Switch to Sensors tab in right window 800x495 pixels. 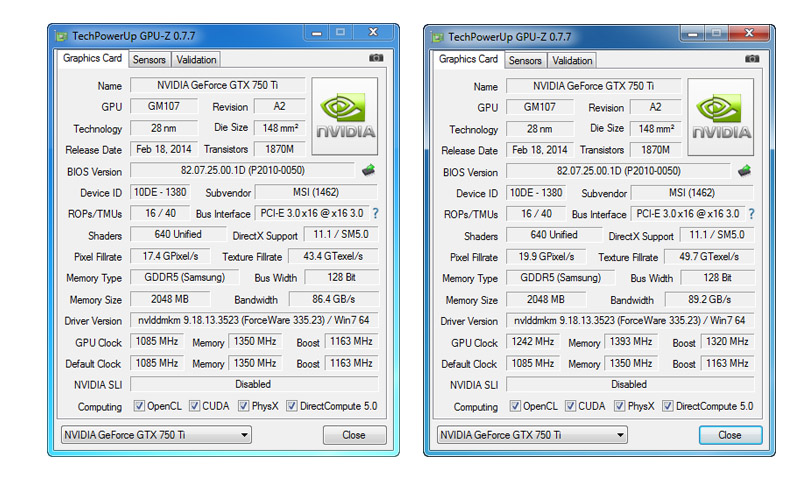tap(525, 61)
